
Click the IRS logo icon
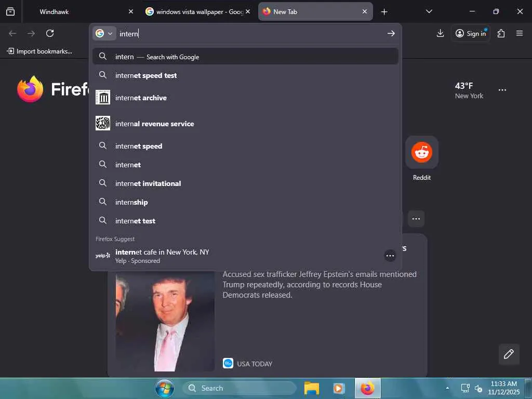103,124
